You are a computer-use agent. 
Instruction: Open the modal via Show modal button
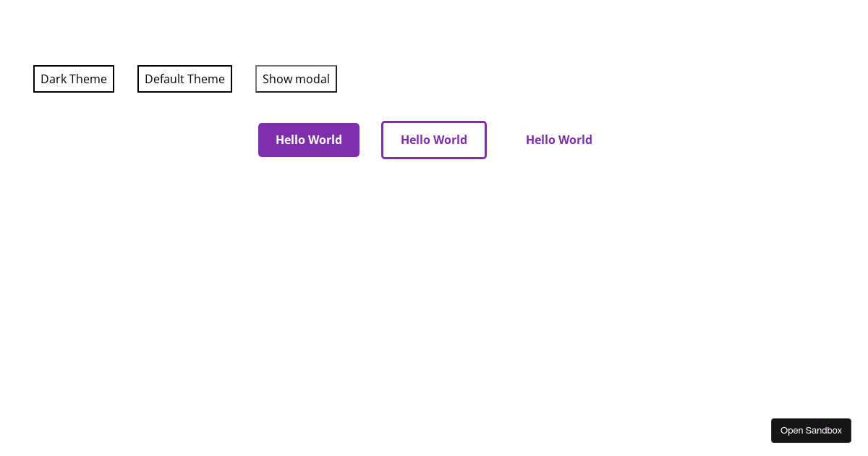pyautogui.click(x=296, y=79)
